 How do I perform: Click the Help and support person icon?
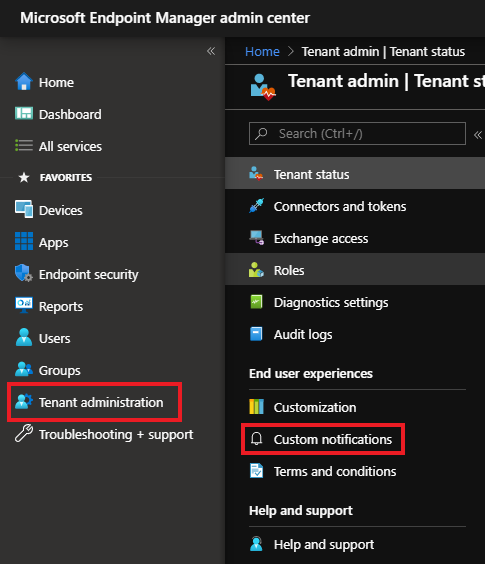[x=256, y=544]
